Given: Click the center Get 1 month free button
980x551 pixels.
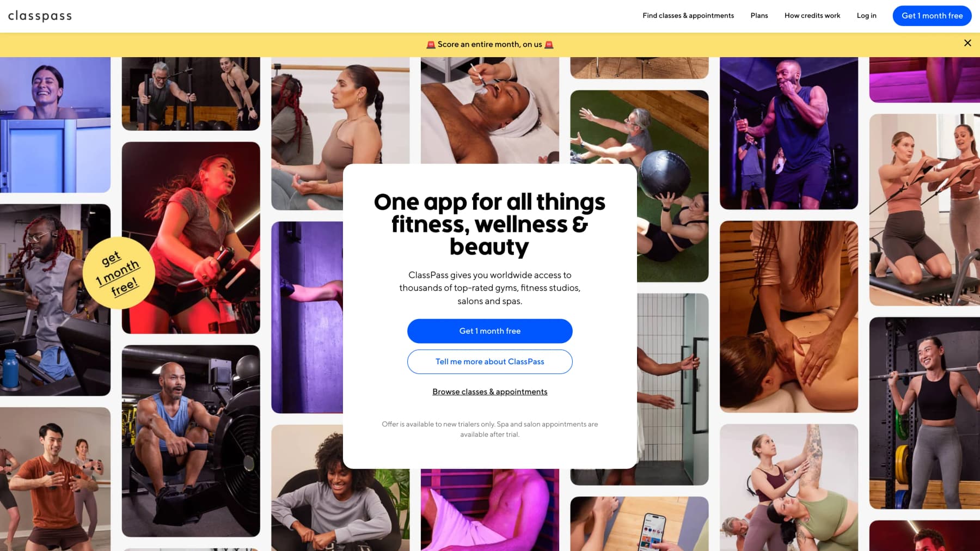Looking at the screenshot, I should 490,331.
